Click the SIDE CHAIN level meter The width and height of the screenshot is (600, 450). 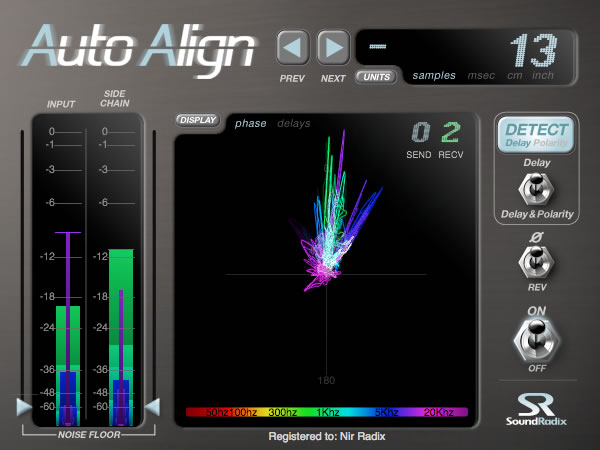(x=121, y=337)
